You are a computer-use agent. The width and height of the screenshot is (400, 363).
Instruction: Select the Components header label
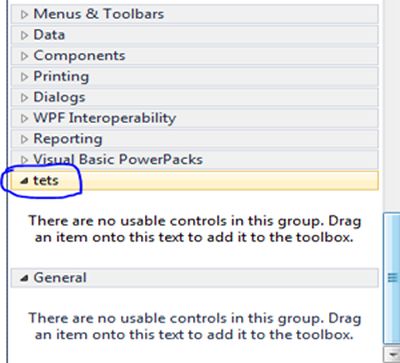[79, 56]
